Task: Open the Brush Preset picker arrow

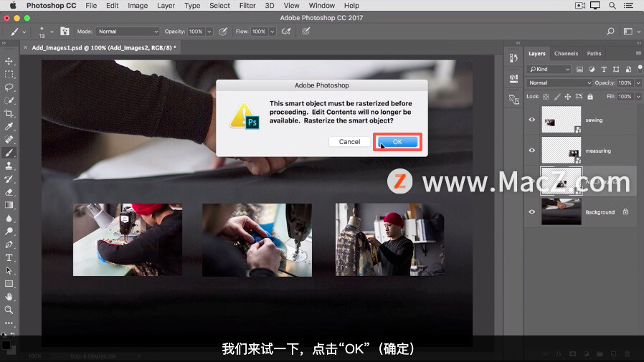Action: 52,32
